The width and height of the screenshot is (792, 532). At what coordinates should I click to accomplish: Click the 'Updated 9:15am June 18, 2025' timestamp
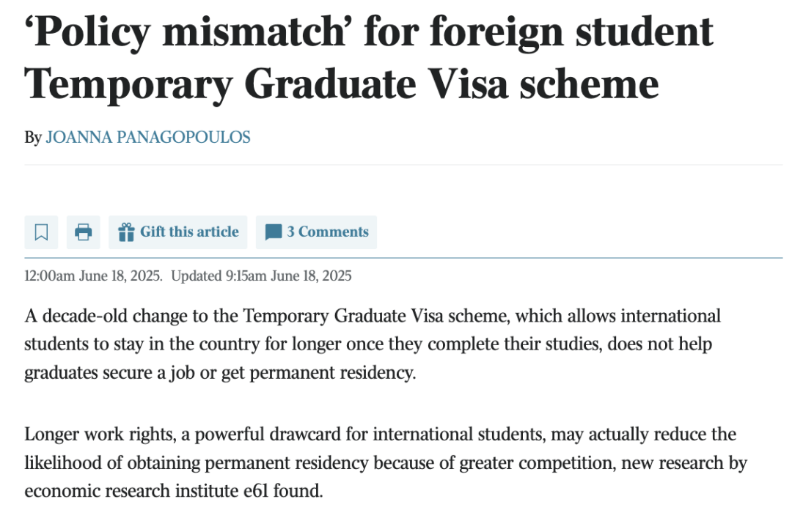tap(261, 276)
